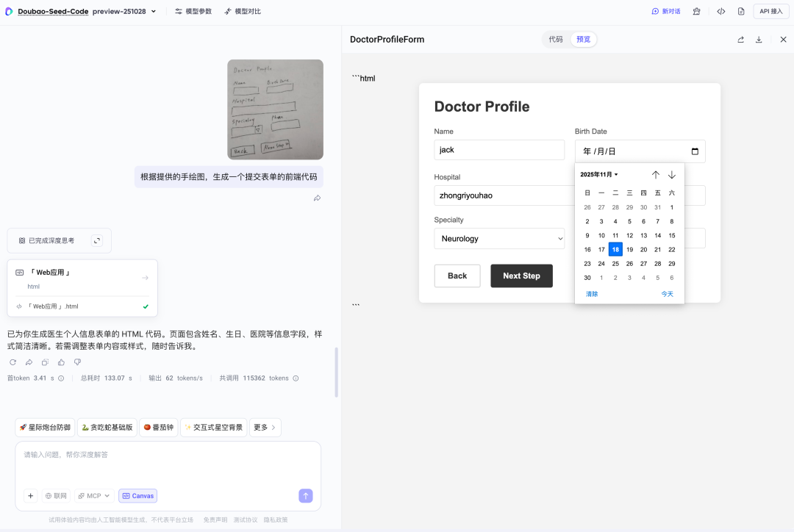The width and height of the screenshot is (794, 532).
Task: Click the Name input field containing jack
Action: [498, 150]
